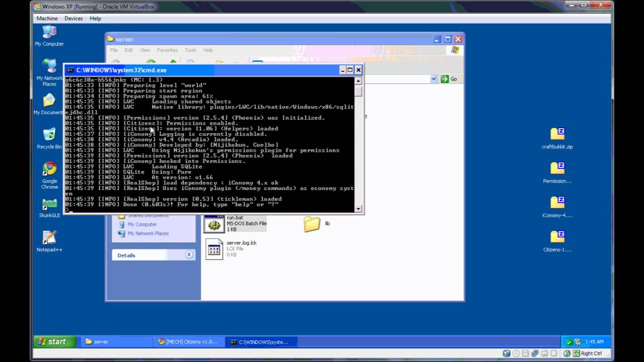Image resolution: width=644 pixels, height=362 pixels.
Task: Click the VirtualBox mouse integration globe icon
Action: [567, 353]
